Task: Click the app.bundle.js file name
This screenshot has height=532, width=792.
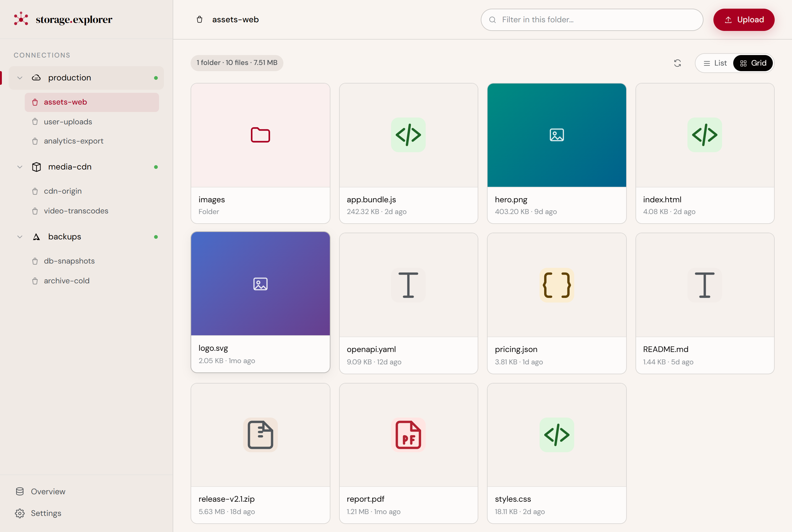Action: click(x=371, y=199)
